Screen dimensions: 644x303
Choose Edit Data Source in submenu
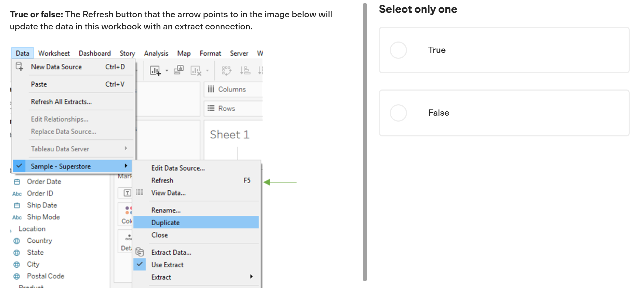pyautogui.click(x=196, y=168)
